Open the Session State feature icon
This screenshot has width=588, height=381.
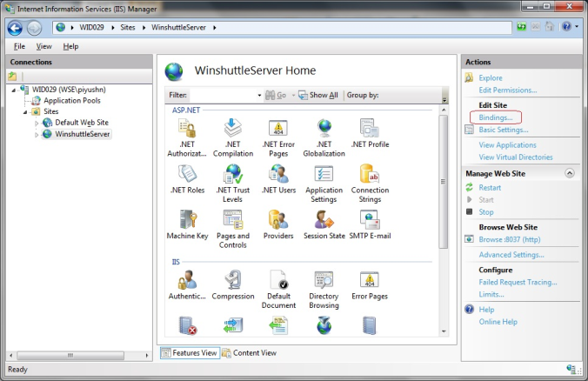pyautogui.click(x=324, y=224)
